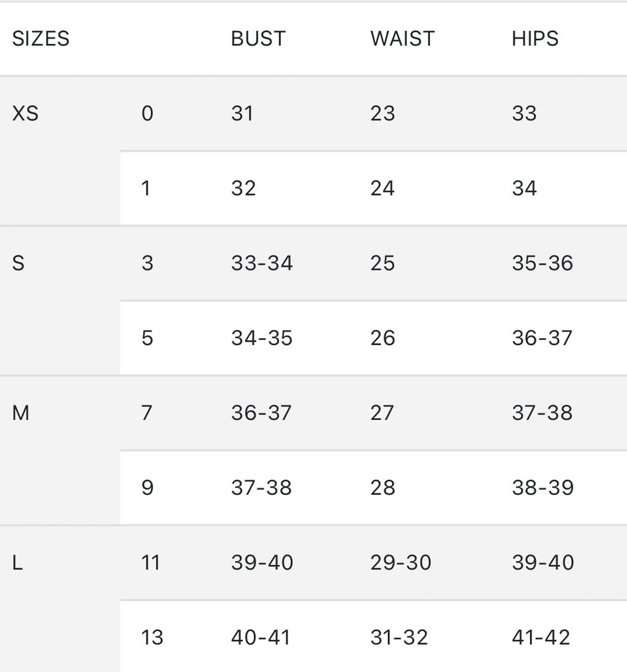
Task: Click waist value 29-30
Action: [400, 562]
